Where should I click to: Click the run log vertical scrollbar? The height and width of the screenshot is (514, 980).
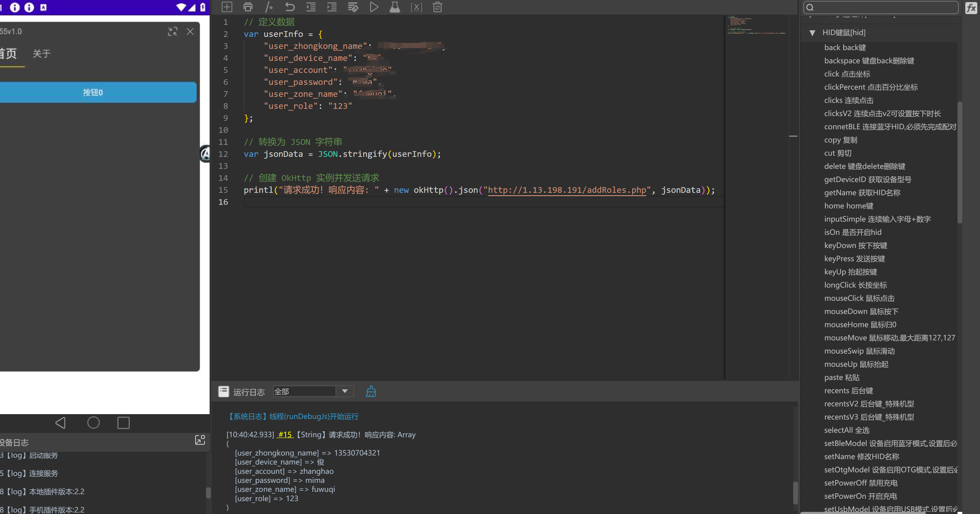795,493
